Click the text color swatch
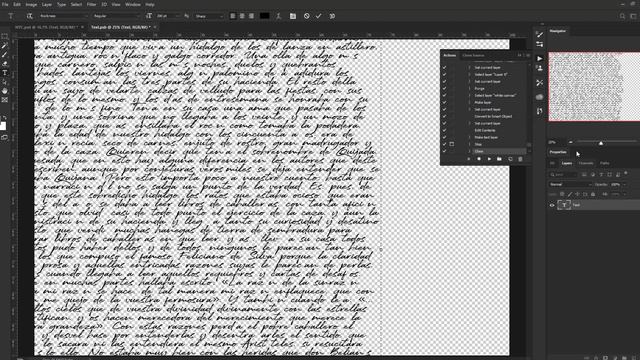Viewport: 640px width, 360px height. [264, 16]
